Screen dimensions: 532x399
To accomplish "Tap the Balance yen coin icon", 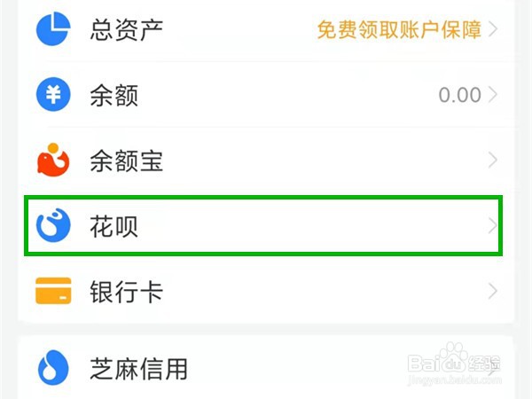I will pyautogui.click(x=53, y=94).
